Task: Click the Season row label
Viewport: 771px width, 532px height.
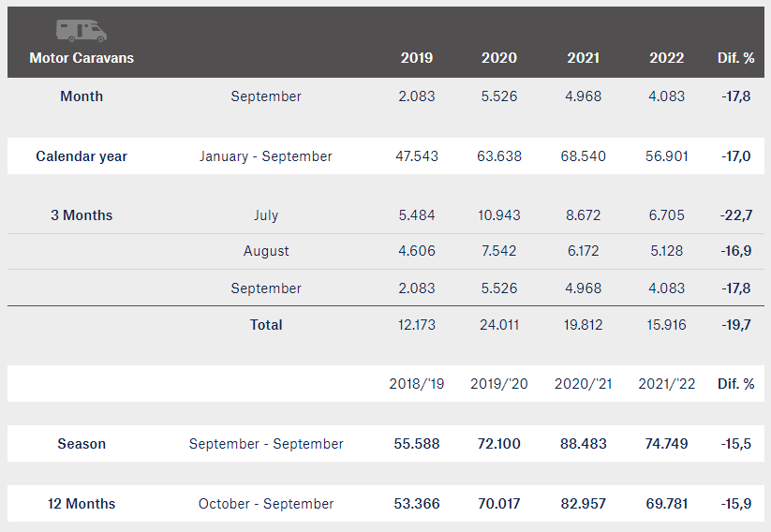Action: (82, 444)
